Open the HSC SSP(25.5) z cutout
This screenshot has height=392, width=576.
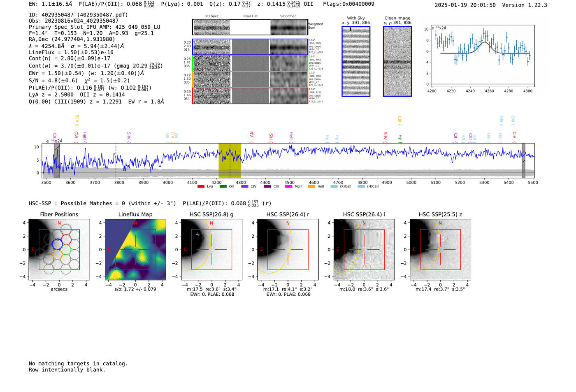[x=440, y=249]
